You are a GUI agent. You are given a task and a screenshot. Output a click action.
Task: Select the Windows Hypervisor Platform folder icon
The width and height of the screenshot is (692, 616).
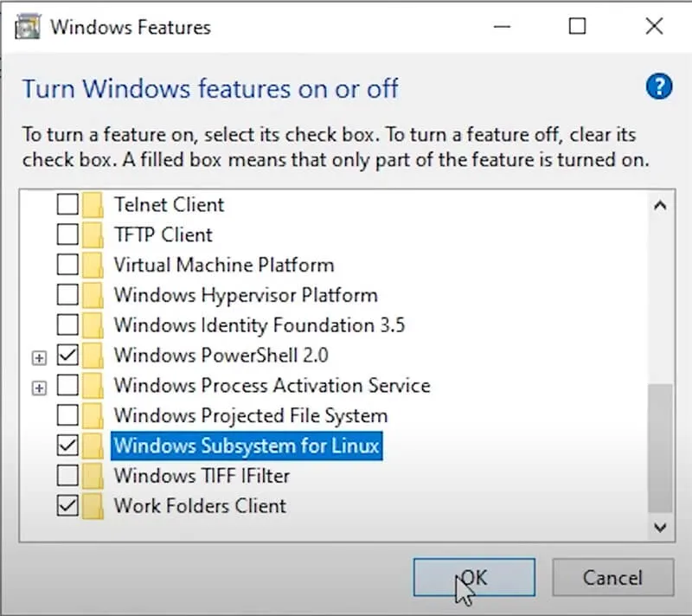tap(93, 295)
